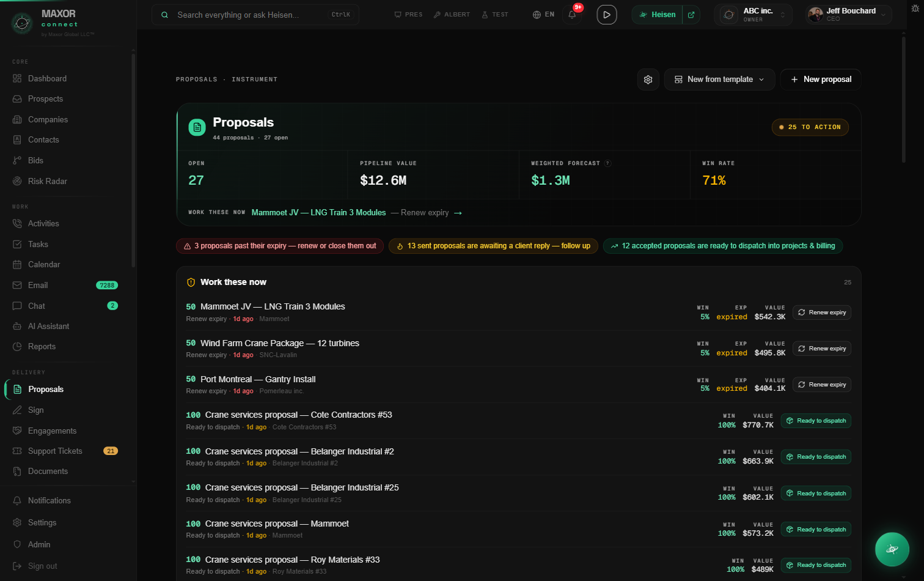924x581 pixels.
Task: Click the PROPOSALS breadcrumb
Action: [196, 80]
